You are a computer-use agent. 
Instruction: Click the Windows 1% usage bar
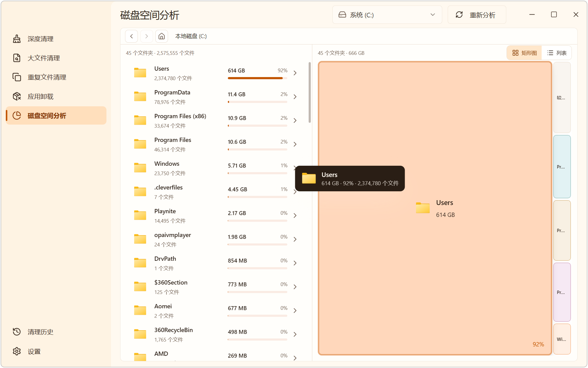(257, 173)
